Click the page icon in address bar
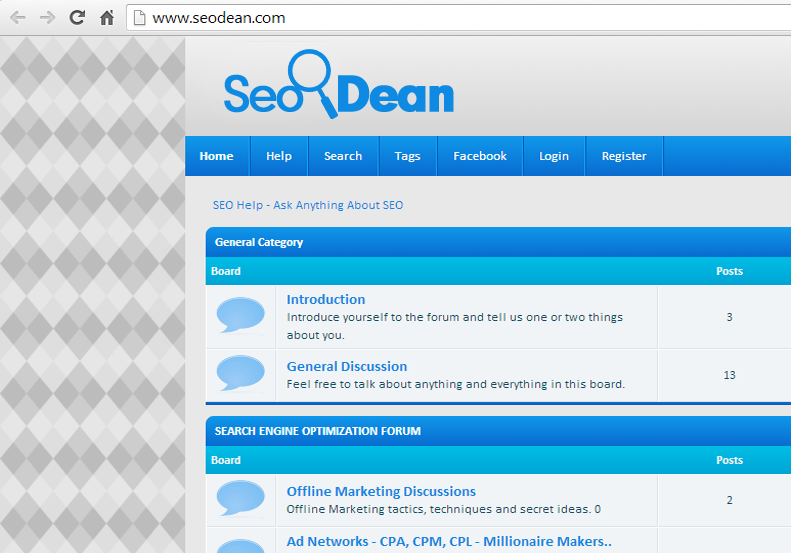791x553 pixels. point(139,18)
